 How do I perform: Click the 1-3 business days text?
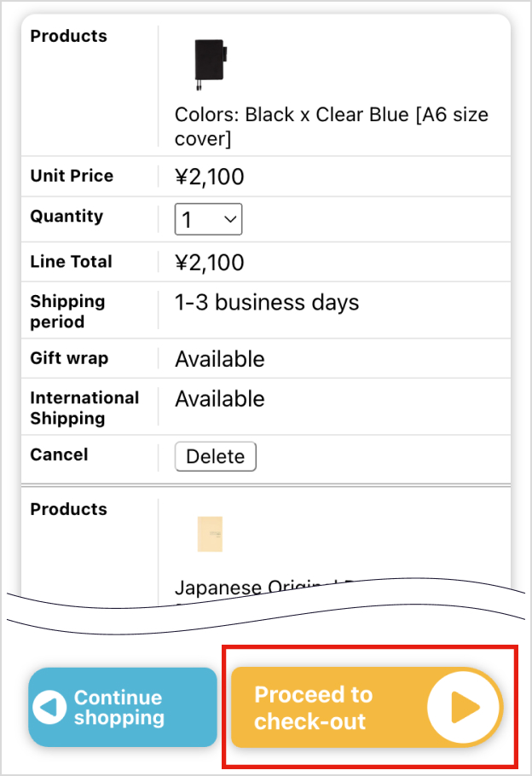pyautogui.click(x=267, y=303)
